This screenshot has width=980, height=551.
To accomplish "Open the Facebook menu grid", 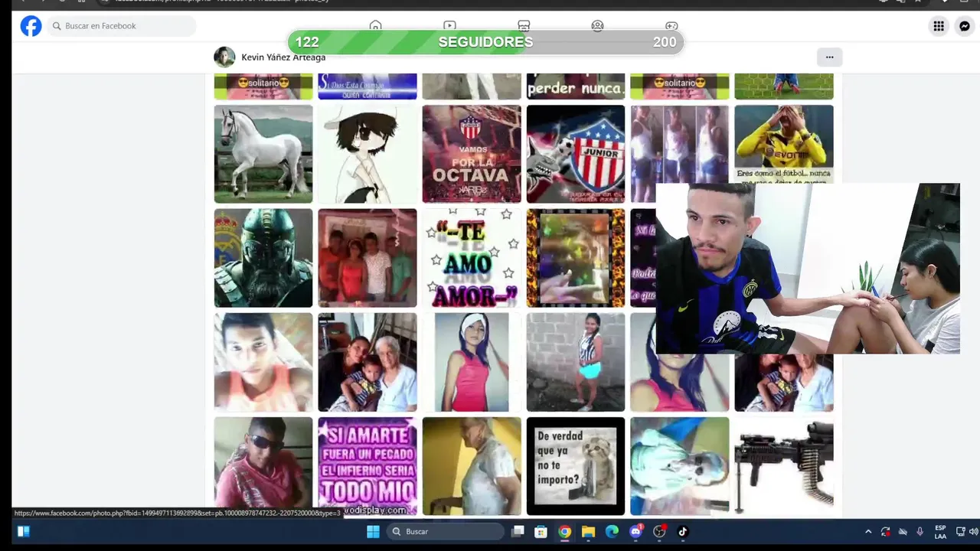I will click(939, 26).
